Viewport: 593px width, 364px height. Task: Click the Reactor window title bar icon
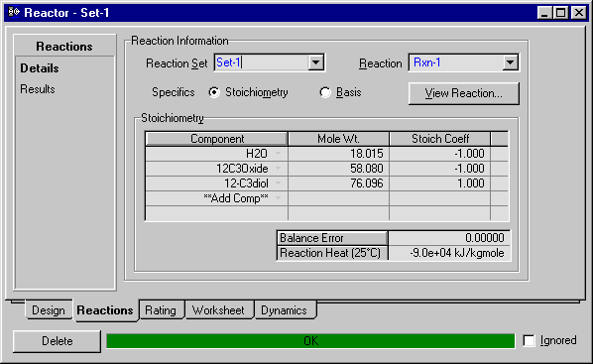[x=14, y=12]
